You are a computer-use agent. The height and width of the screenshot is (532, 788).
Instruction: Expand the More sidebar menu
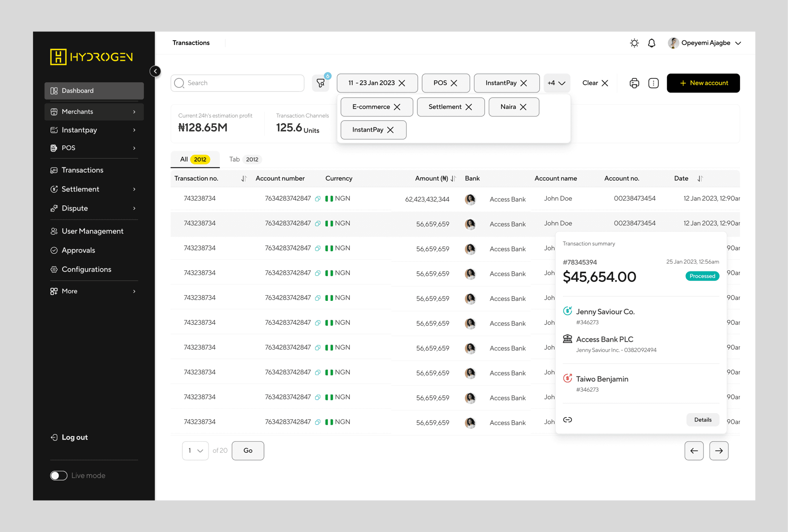[94, 291]
